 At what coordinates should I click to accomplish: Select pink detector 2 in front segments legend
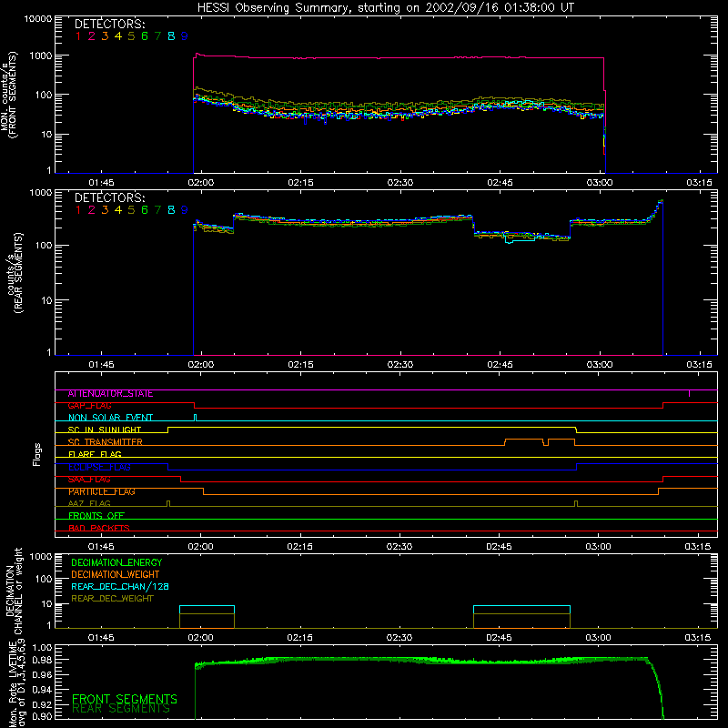pyautogui.click(x=92, y=36)
